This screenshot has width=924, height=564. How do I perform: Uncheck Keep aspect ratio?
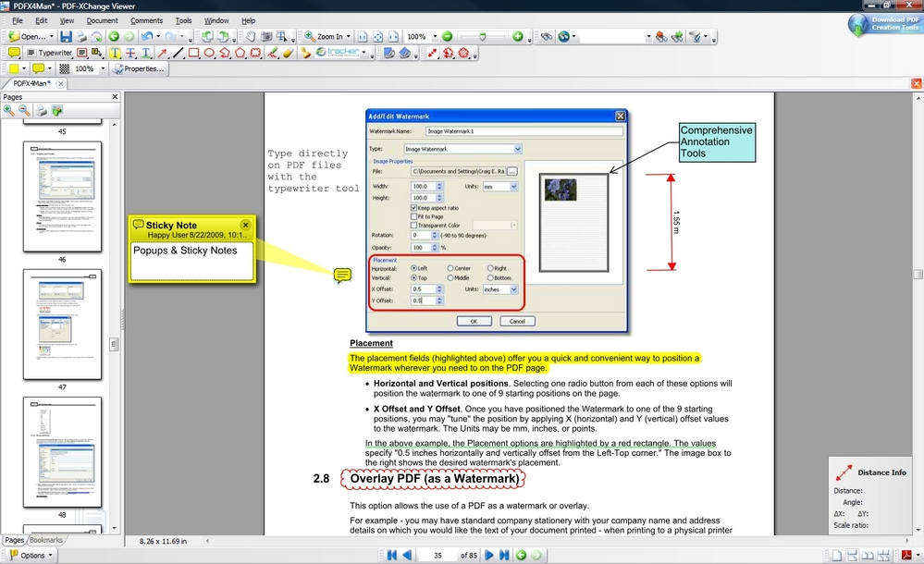point(413,207)
